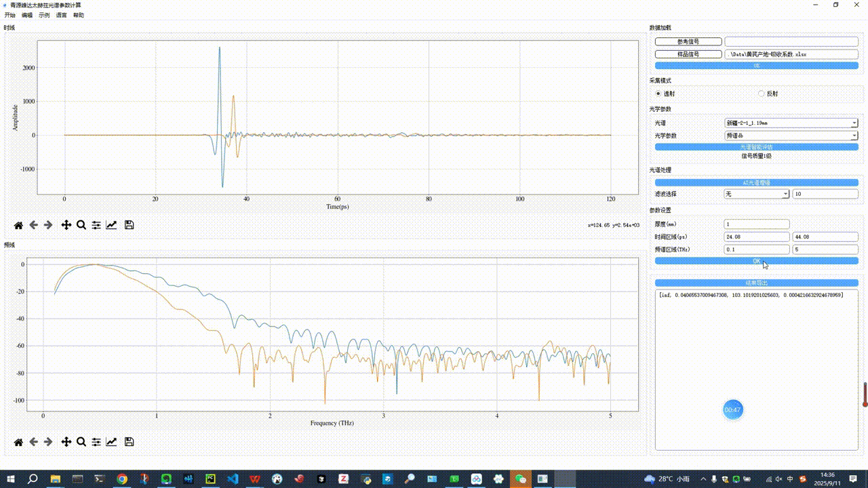Viewport: 868px width, 488px height.
Task: Click Home icon in time-domain plot toolbar
Action: tap(18, 225)
